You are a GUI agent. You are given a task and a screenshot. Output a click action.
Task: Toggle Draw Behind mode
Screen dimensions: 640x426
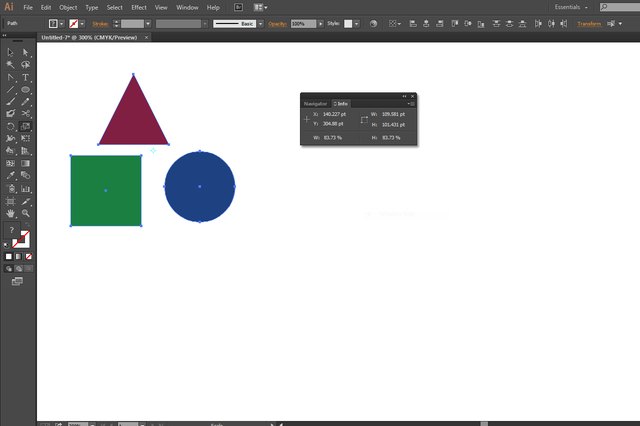coord(19,268)
